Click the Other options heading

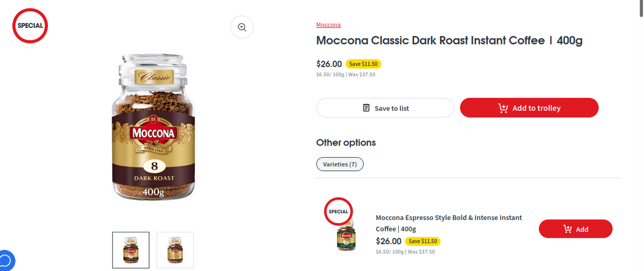(x=346, y=142)
